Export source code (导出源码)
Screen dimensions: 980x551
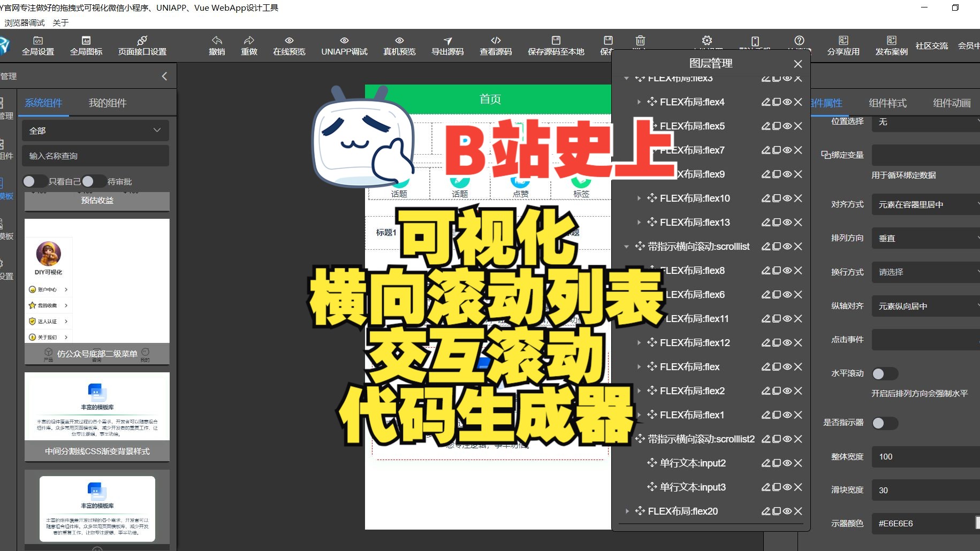click(x=447, y=45)
